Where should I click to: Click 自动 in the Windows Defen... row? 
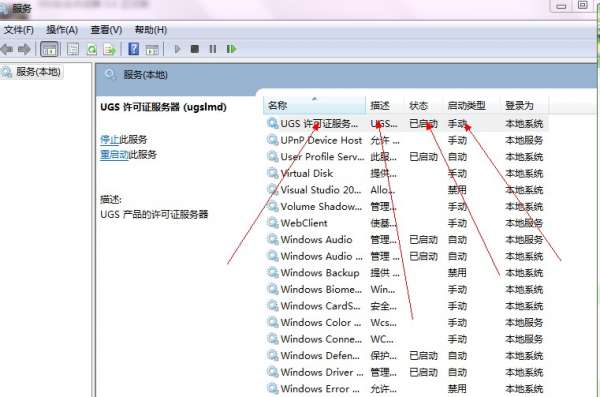[457, 355]
